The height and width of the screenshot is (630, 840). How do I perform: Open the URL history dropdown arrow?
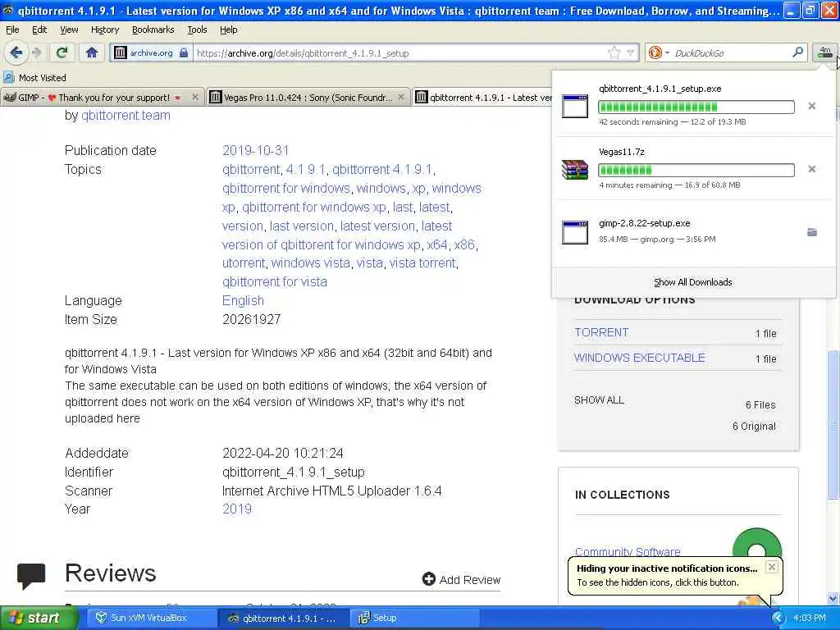tap(631, 52)
